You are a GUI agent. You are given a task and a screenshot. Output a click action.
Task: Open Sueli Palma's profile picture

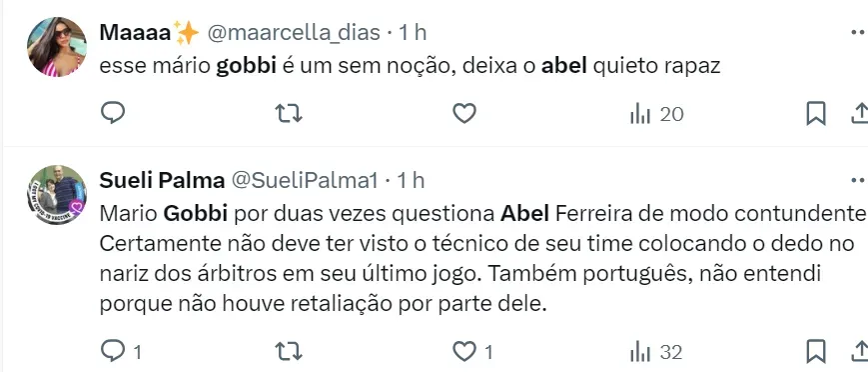[57, 195]
